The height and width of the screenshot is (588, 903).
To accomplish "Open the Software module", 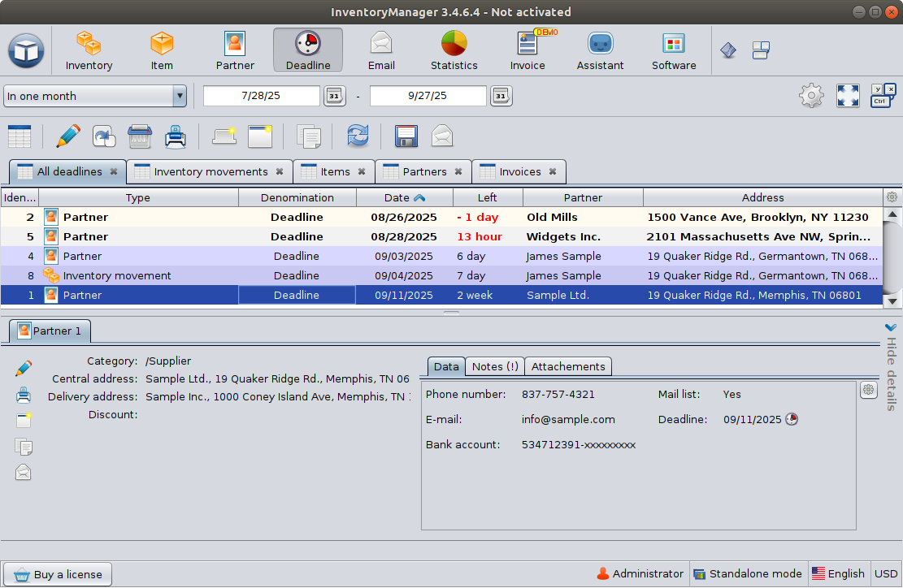I will pos(674,50).
